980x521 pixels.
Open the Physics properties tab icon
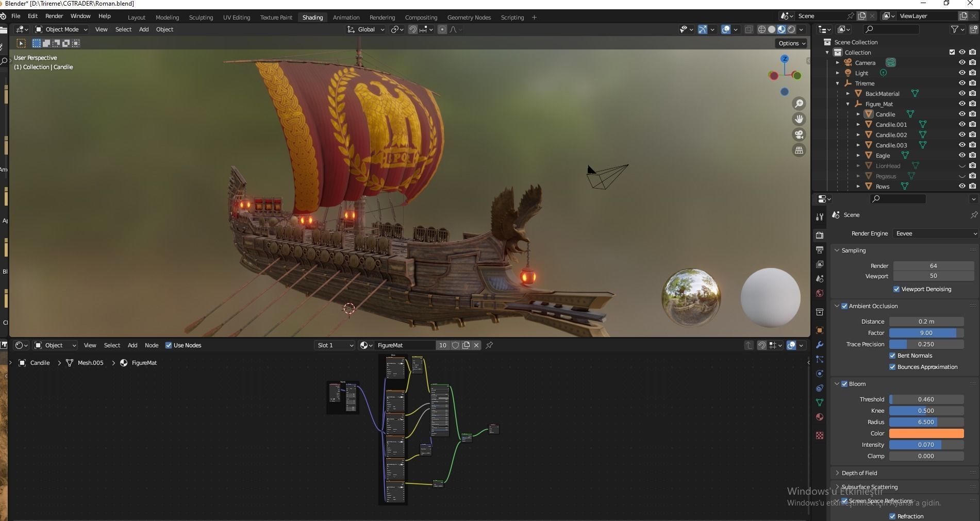pos(820,374)
